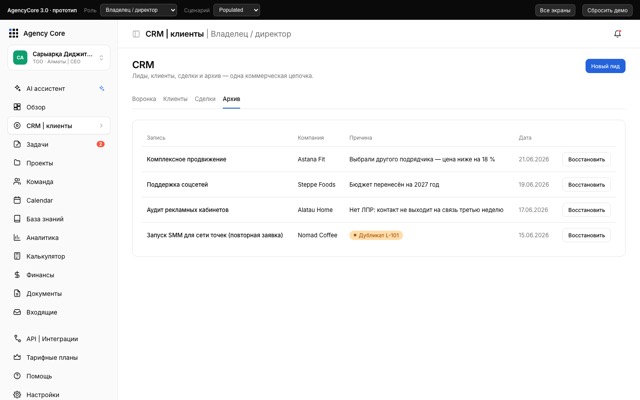This screenshot has height=400, width=640.
Task: Click the Команда people icon
Action: pyautogui.click(x=17, y=181)
